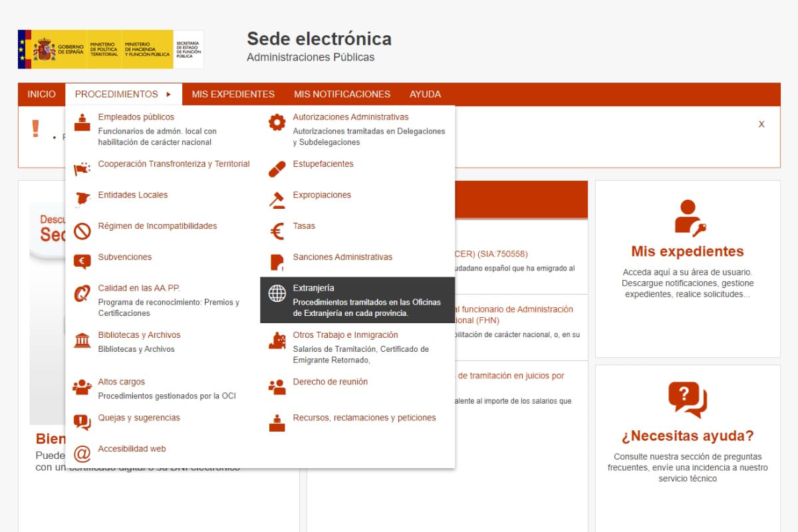Open Subvenciones menu entry
This screenshot has width=798, height=532.
point(125,257)
